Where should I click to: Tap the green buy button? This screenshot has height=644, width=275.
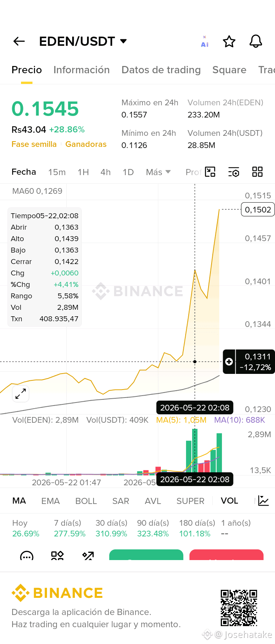click(x=146, y=555)
